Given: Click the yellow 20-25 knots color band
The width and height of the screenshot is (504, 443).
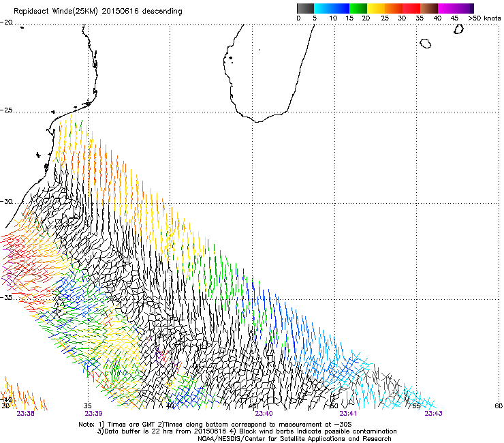Looking at the screenshot, I should (376, 8).
